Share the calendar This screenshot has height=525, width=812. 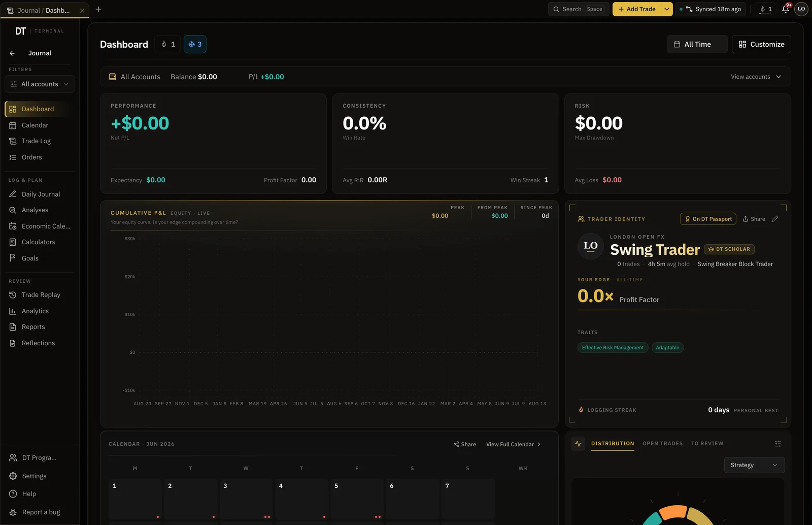point(465,444)
